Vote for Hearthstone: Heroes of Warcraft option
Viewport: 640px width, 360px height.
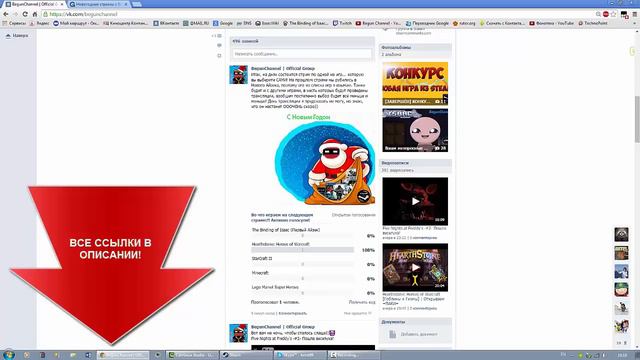pos(280,244)
